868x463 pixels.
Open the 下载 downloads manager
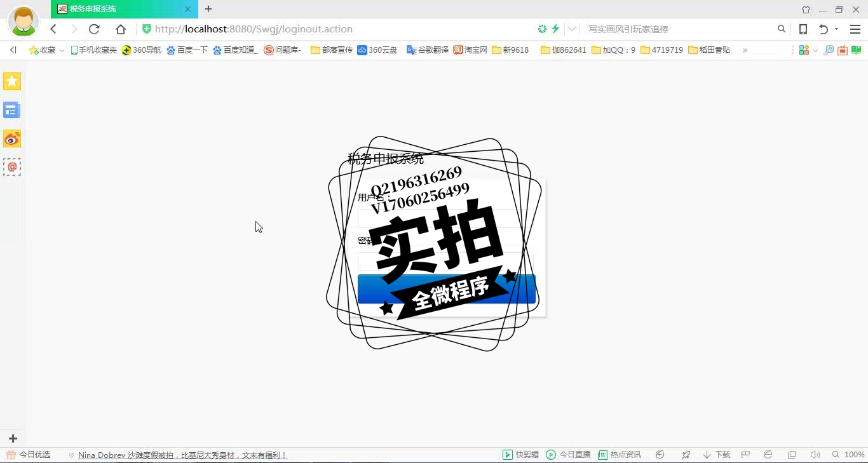point(717,455)
